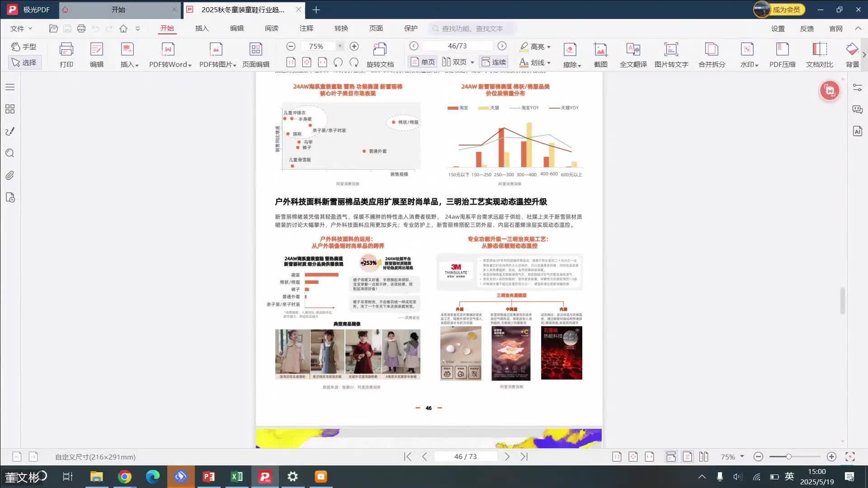
Task: Open the thumbnails panel in left sidebar
Action: tap(10, 109)
